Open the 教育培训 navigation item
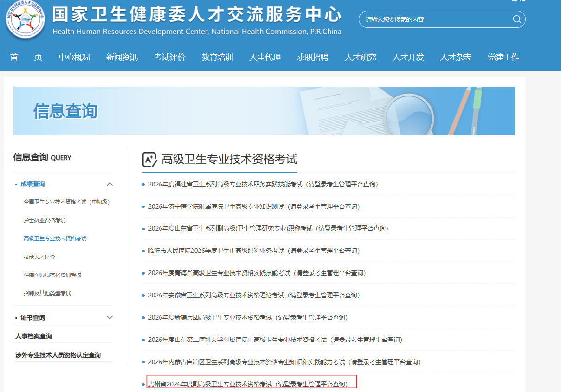The width and height of the screenshot is (561, 392). [218, 57]
